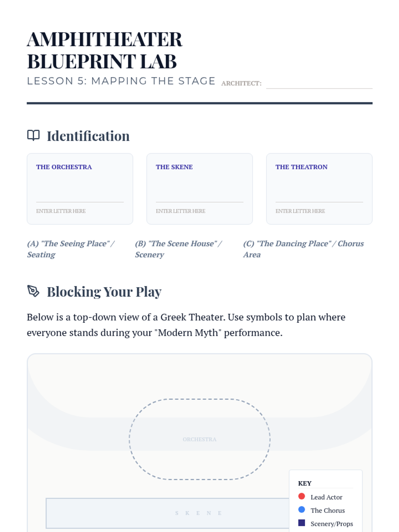Click the dashed orchestra circle center
The image size is (399, 532).
[x=199, y=439]
